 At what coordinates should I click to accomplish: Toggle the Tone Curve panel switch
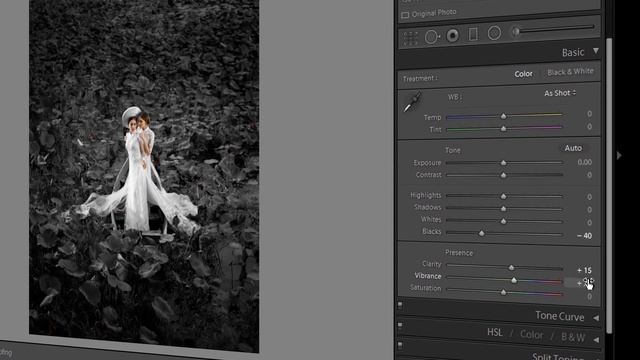[x=400, y=304]
